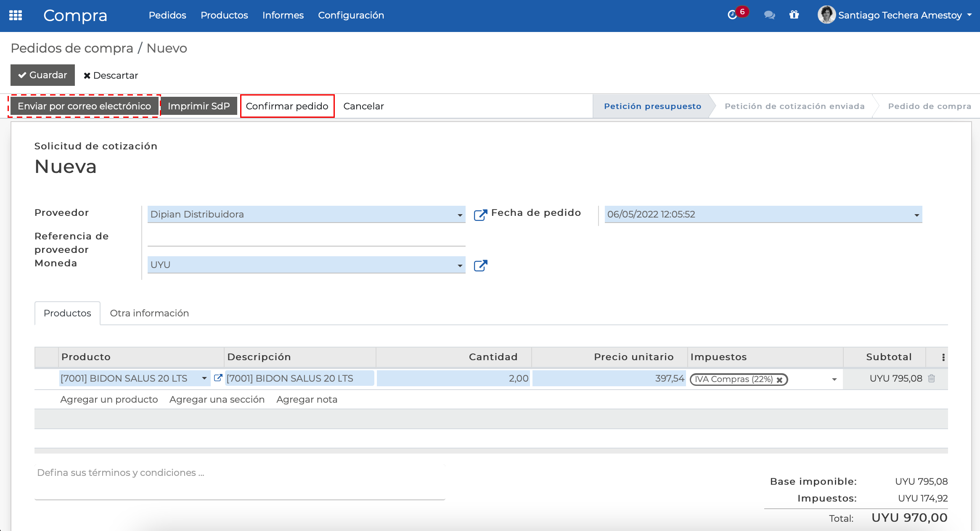Screen dimensions: 980x531
Task: Open the column options kebab menu in the table header
Action: tap(943, 357)
